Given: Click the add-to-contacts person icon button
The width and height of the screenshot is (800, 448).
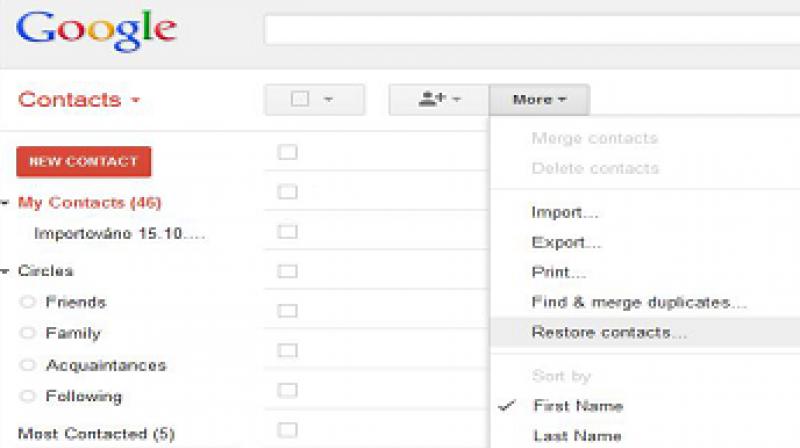Looking at the screenshot, I should click(x=439, y=99).
